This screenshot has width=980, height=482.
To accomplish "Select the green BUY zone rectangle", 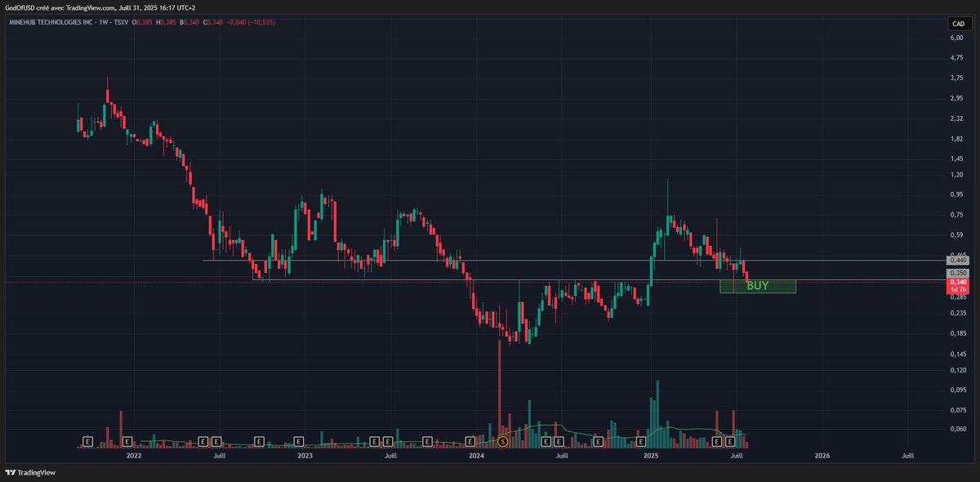I will (758, 286).
